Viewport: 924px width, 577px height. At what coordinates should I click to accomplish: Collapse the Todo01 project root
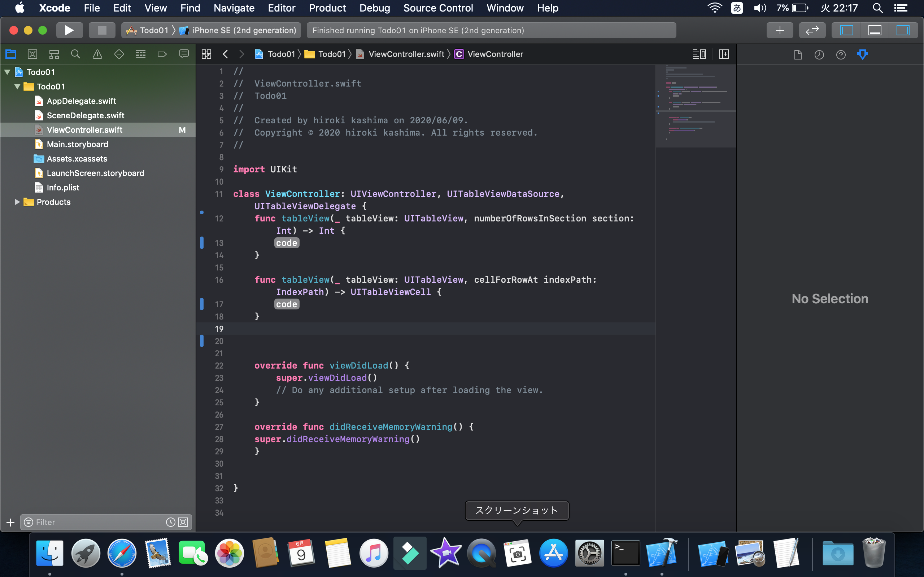7,72
